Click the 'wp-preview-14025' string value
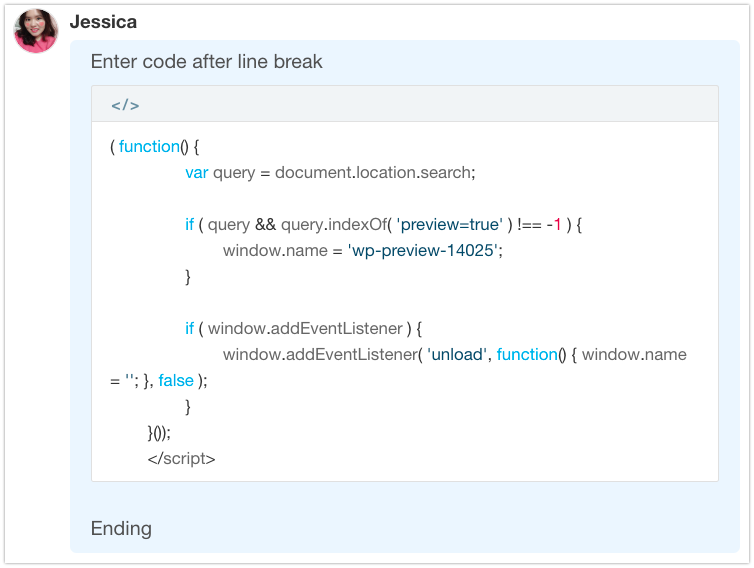The height and width of the screenshot is (568, 754). point(423,251)
